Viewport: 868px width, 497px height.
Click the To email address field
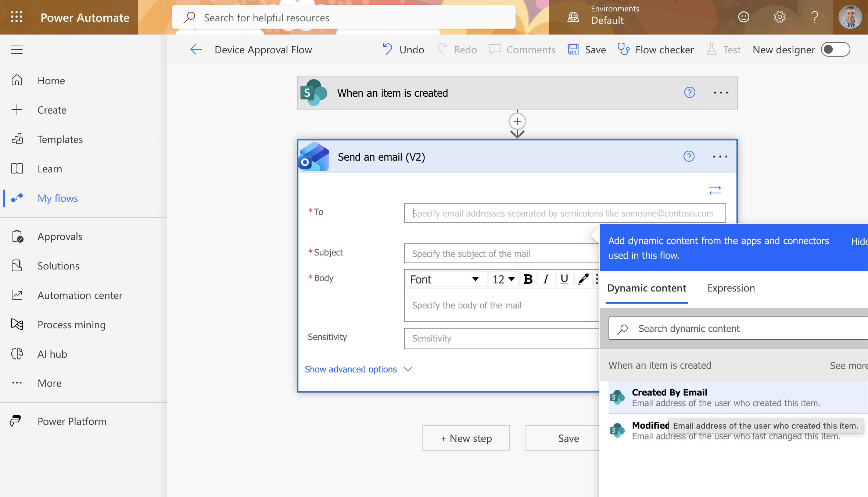(x=565, y=213)
